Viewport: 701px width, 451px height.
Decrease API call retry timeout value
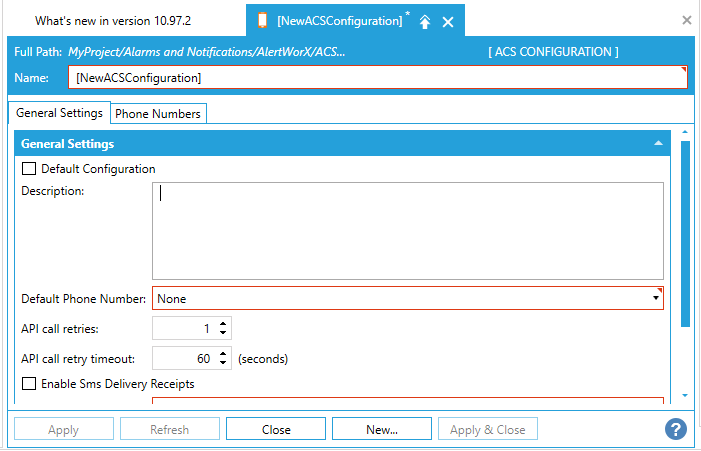(x=223, y=363)
